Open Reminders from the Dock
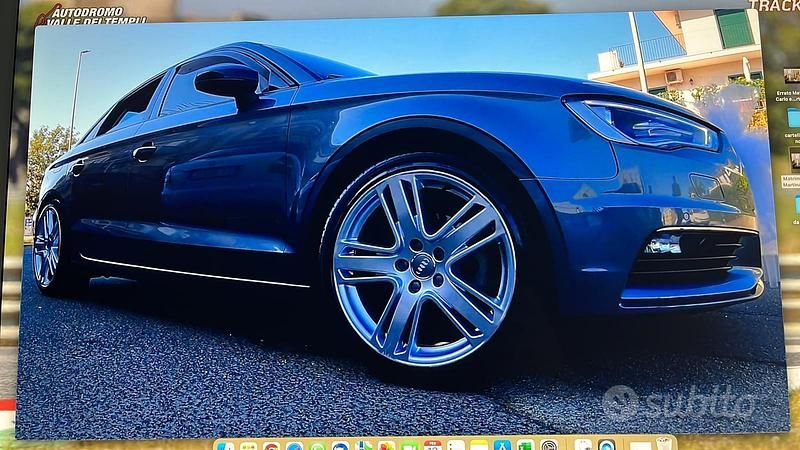800x450 pixels. (456, 446)
